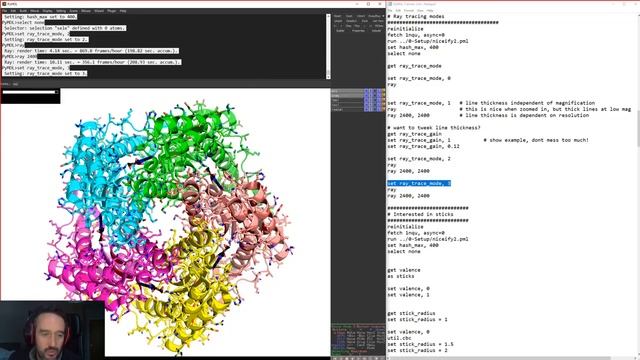Open the PyMOL Build menu

pos(23,11)
